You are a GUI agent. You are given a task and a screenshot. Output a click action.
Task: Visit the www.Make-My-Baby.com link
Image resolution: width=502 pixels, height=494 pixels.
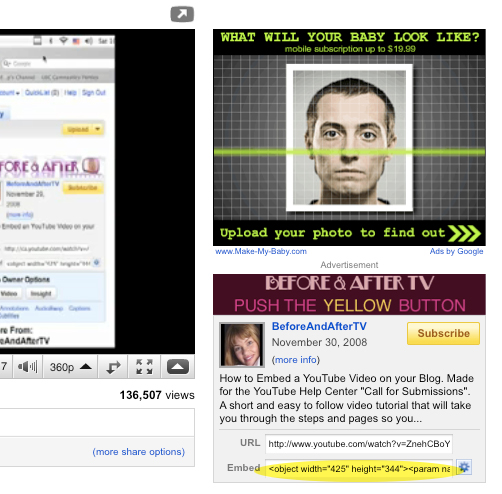(x=261, y=251)
